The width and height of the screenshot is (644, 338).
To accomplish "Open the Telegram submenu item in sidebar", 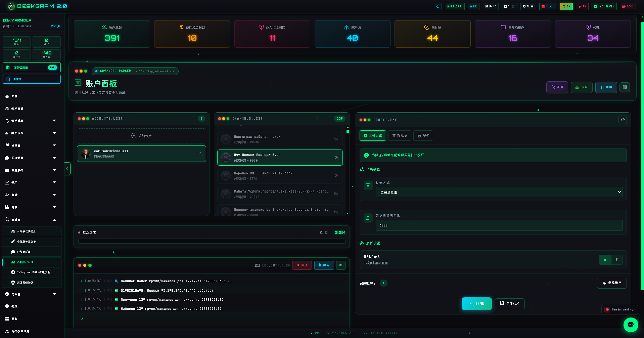I will coord(32,272).
